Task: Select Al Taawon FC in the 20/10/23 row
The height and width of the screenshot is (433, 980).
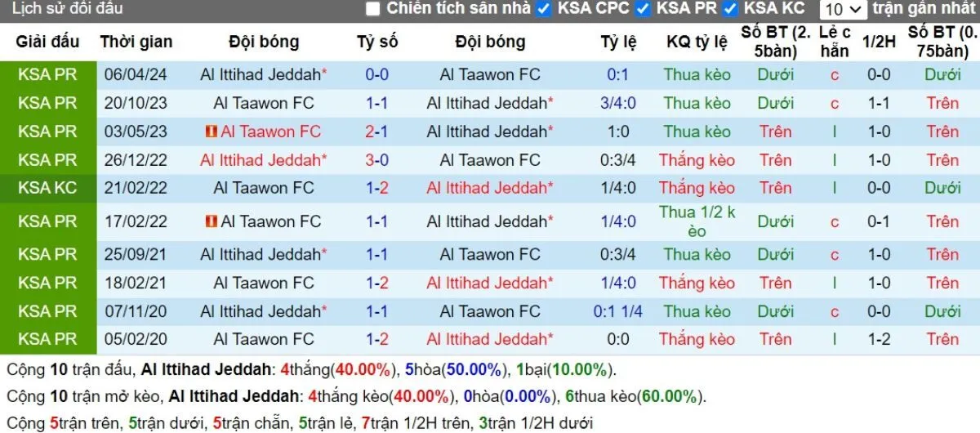Action: 263,103
